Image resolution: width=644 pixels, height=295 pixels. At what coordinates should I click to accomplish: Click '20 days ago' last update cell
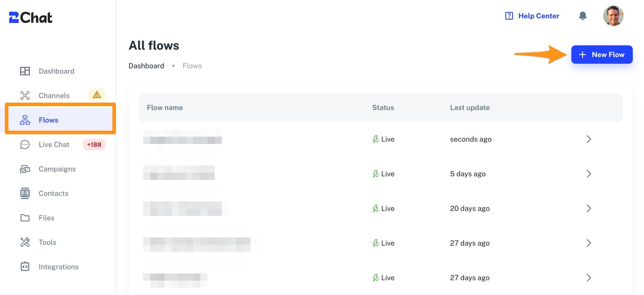pos(470,208)
